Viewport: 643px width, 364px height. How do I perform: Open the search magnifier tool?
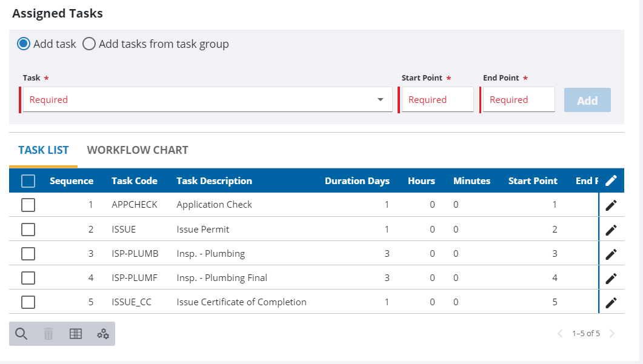click(21, 334)
